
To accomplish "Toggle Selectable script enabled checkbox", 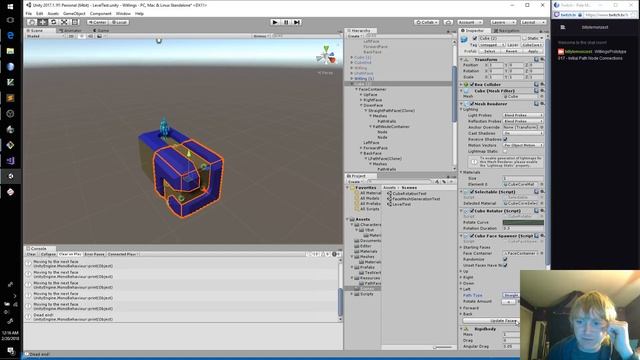I will click(472, 192).
